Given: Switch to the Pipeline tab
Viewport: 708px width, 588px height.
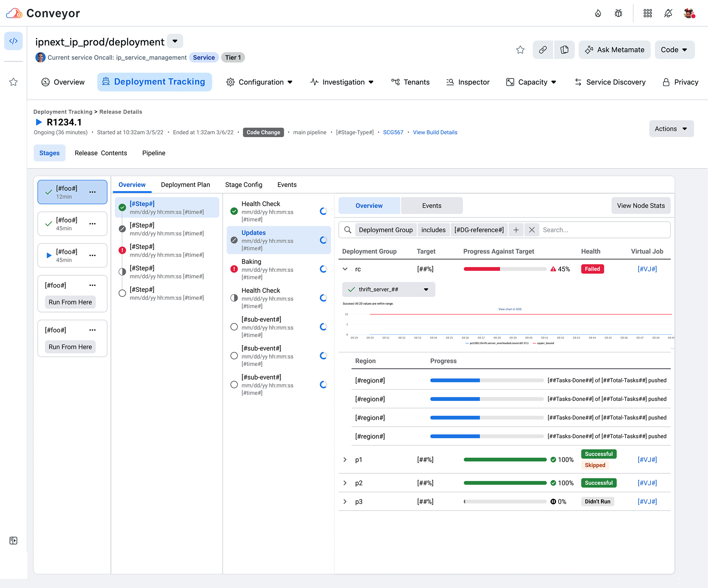Looking at the screenshot, I should (x=154, y=153).
